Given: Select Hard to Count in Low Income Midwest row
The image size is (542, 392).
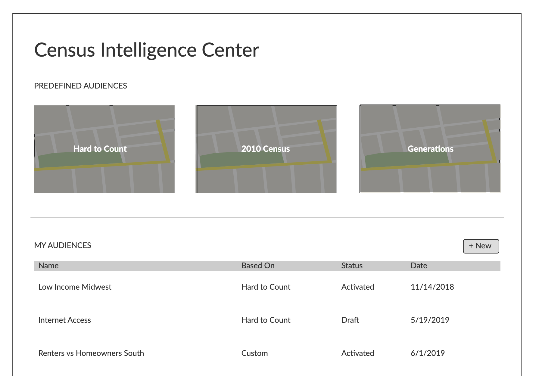Looking at the screenshot, I should click(x=266, y=287).
